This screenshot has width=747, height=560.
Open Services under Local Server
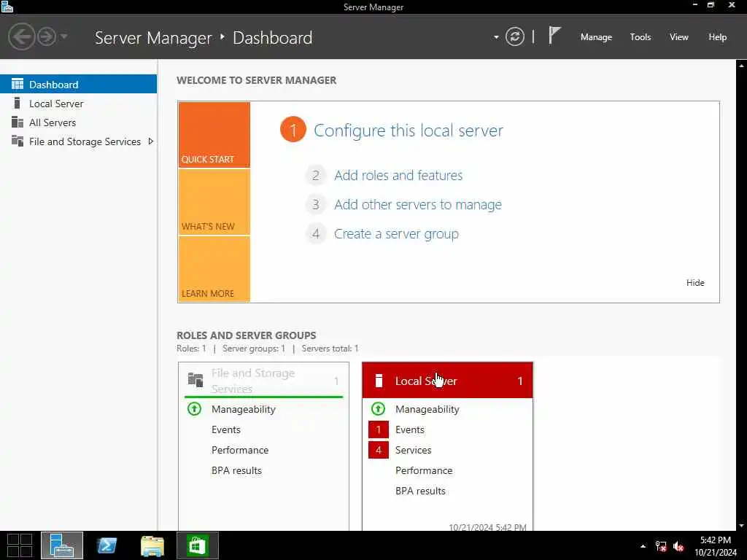tap(413, 450)
